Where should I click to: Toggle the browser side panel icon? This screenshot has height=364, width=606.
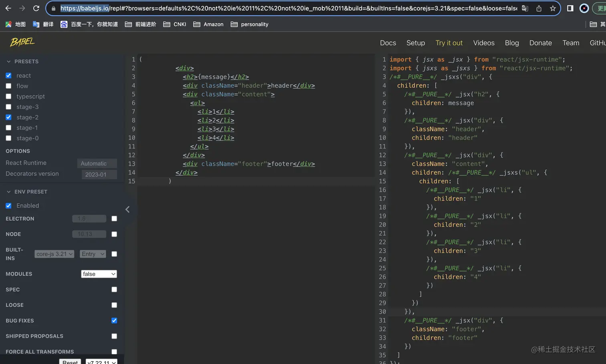[570, 8]
